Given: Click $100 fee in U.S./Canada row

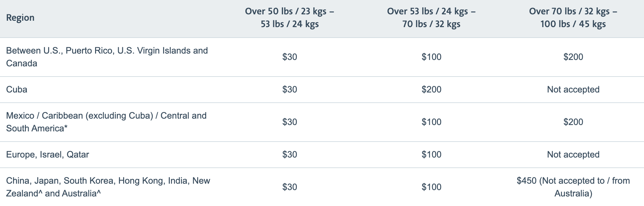Looking at the screenshot, I should [431, 57].
